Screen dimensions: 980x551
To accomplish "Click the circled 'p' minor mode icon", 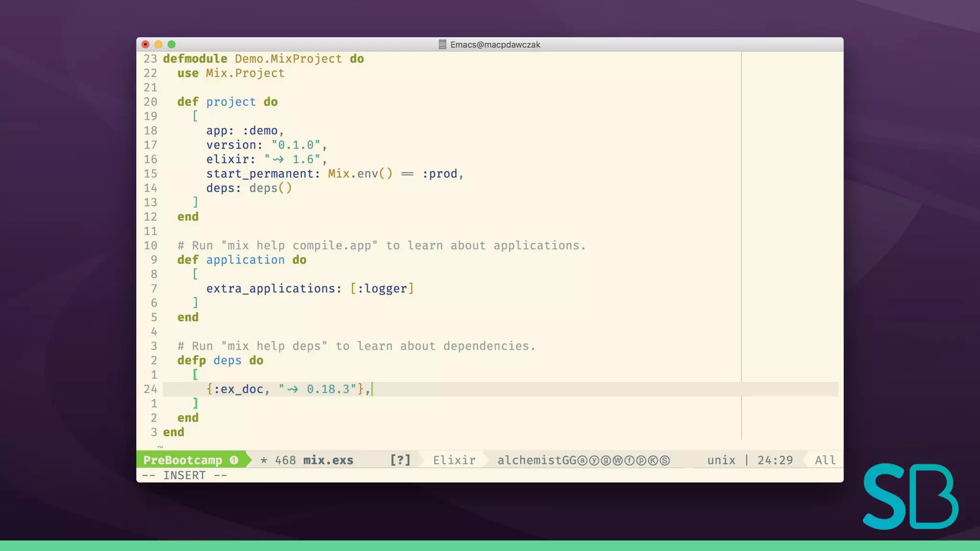I will 641,460.
